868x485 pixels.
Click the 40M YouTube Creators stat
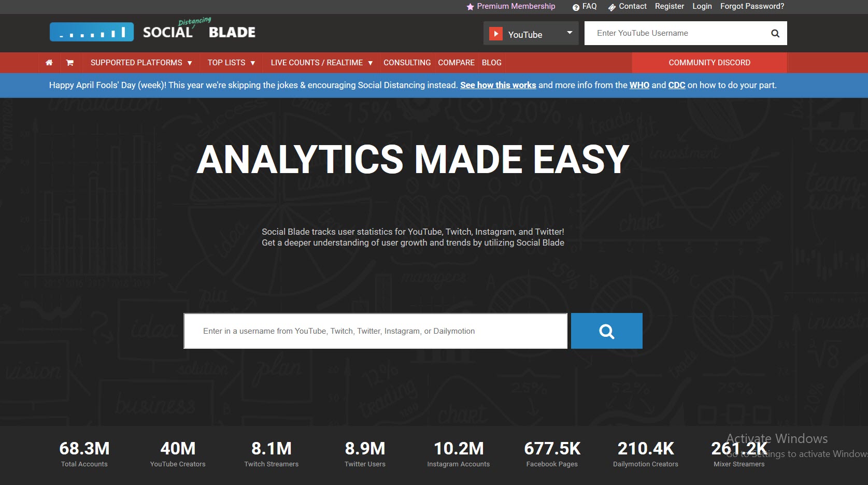178,454
